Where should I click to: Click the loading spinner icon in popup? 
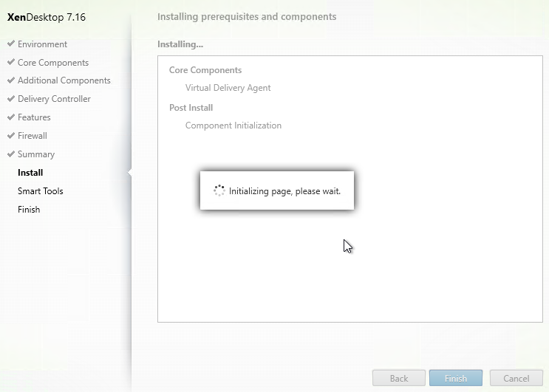click(219, 190)
